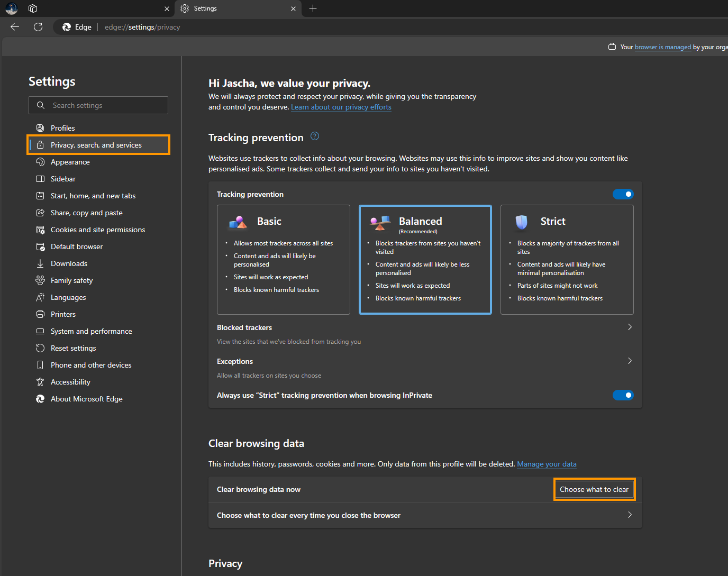Click the Sidebar panel icon
This screenshot has height=576, width=728.
click(40, 179)
